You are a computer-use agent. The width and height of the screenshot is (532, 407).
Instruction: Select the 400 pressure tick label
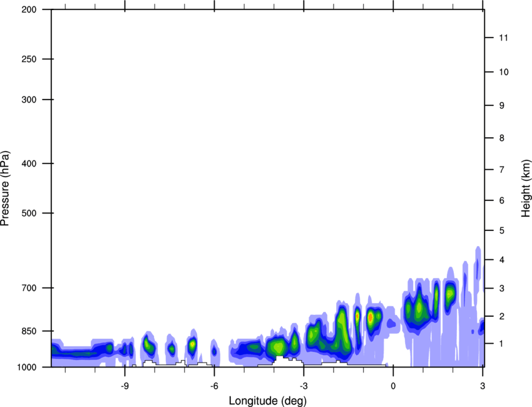click(x=29, y=163)
